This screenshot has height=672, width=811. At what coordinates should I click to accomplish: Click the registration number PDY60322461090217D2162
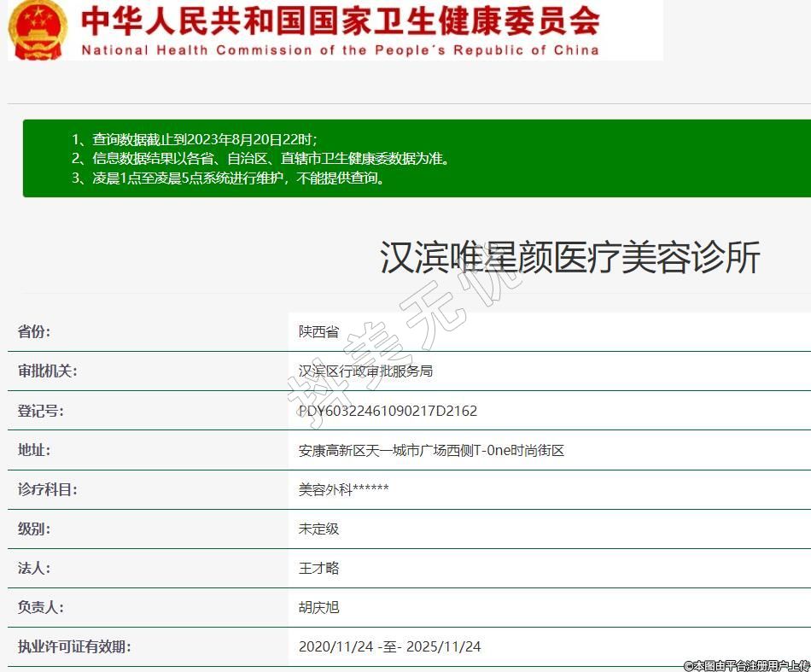tap(388, 411)
